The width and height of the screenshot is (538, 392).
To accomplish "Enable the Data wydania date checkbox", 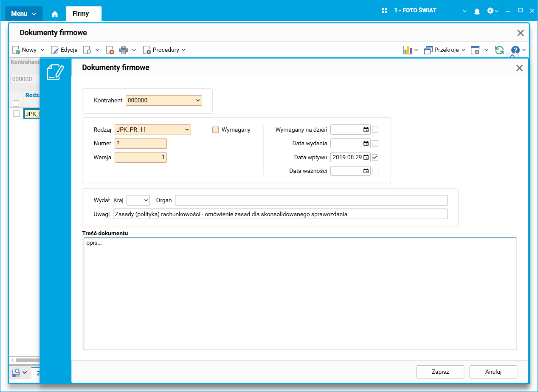I will pyautogui.click(x=375, y=144).
